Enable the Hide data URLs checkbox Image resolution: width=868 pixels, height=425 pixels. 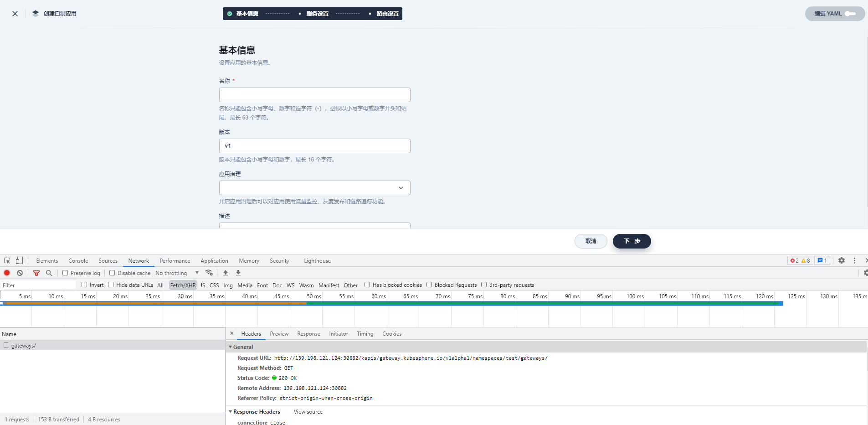tap(111, 285)
